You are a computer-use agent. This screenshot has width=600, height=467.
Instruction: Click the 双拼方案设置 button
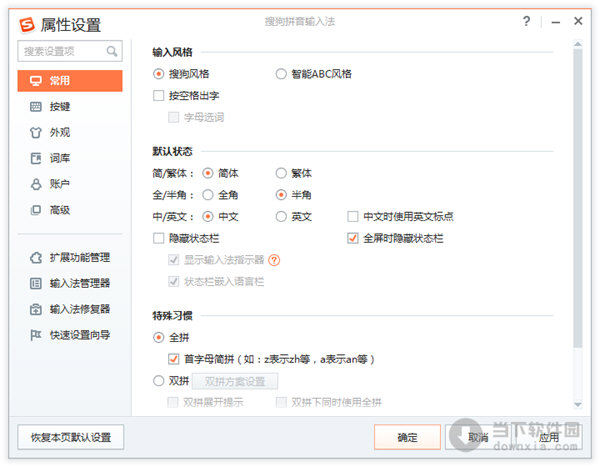point(235,381)
